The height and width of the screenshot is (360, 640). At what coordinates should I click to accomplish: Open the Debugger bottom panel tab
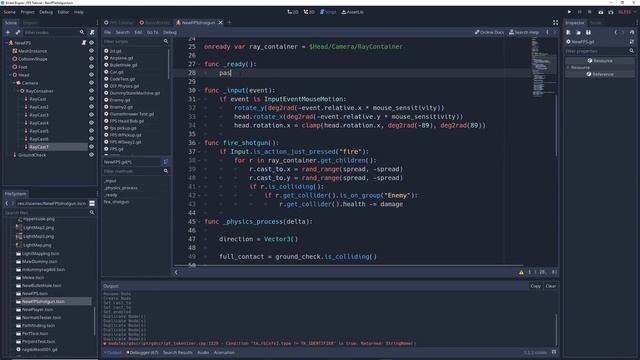[x=142, y=352]
